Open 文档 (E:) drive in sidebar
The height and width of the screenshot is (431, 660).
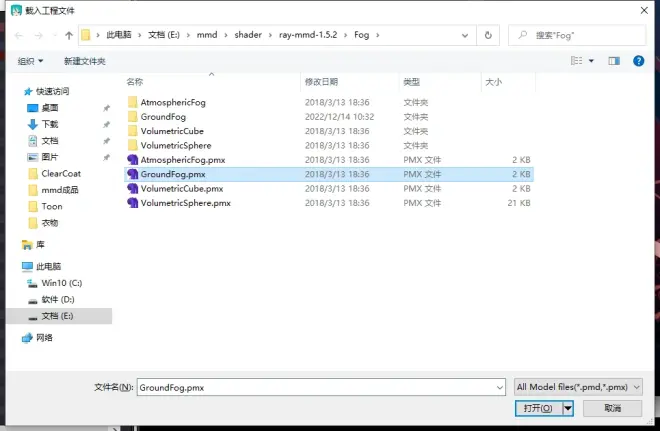[x=59, y=316]
